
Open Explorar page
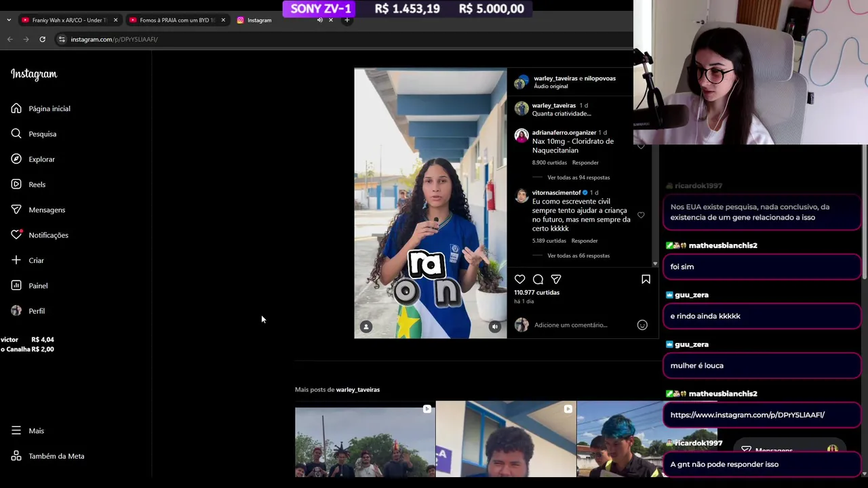pos(41,159)
